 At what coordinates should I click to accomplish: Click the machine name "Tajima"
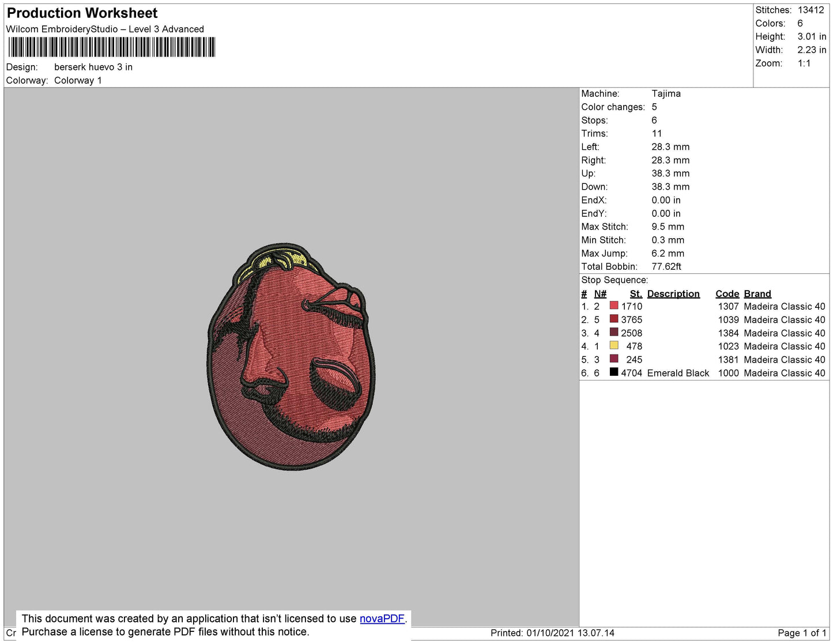tap(666, 93)
